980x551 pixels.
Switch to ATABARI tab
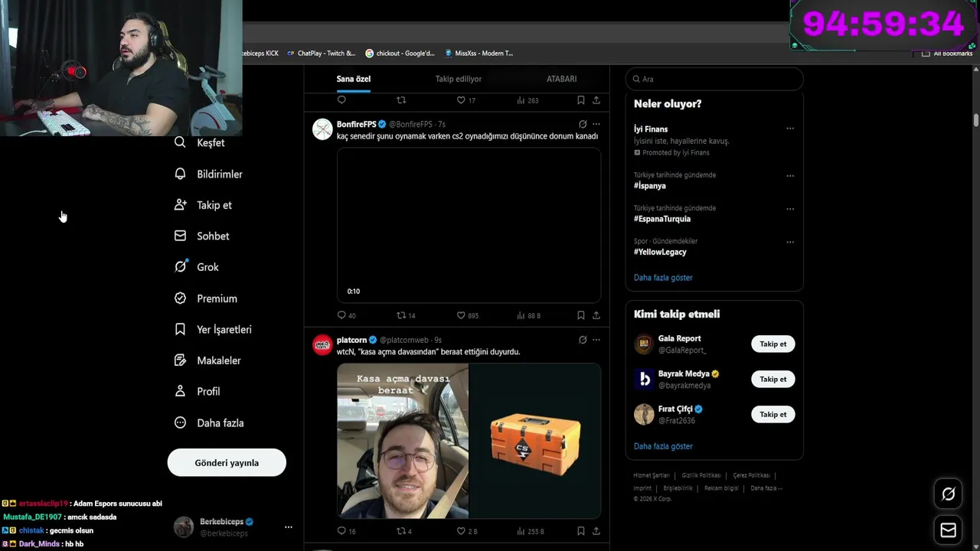coord(562,79)
